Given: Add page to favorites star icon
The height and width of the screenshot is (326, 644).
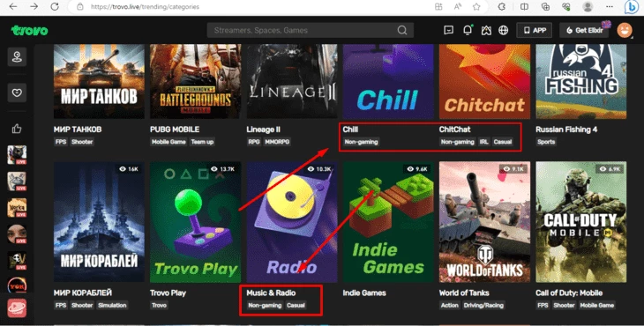Looking at the screenshot, I should [476, 6].
